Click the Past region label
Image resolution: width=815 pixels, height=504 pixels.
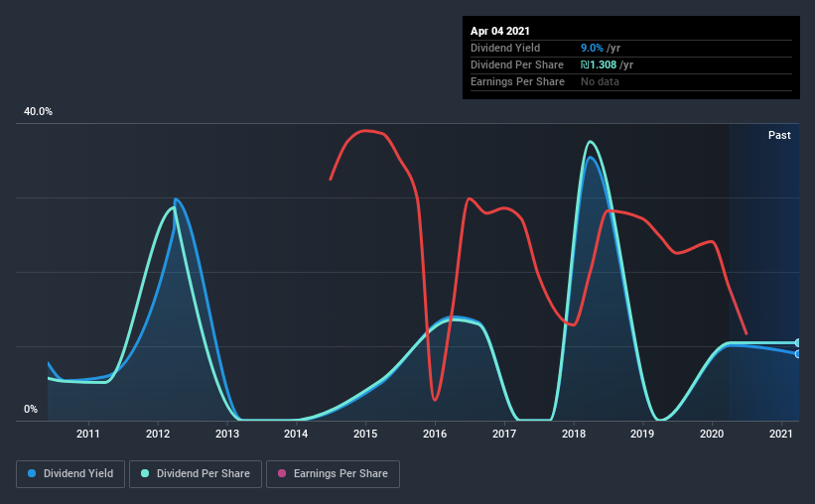click(779, 135)
